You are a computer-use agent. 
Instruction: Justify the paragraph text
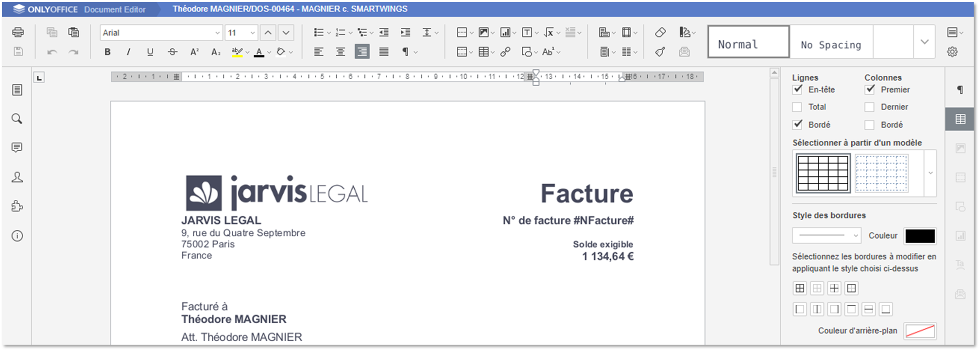384,52
